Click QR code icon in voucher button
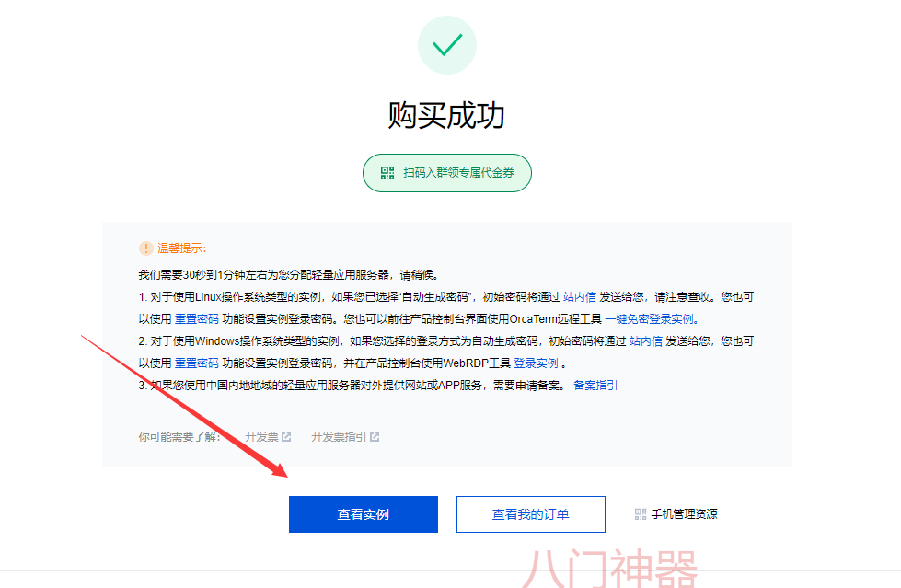 click(x=387, y=172)
